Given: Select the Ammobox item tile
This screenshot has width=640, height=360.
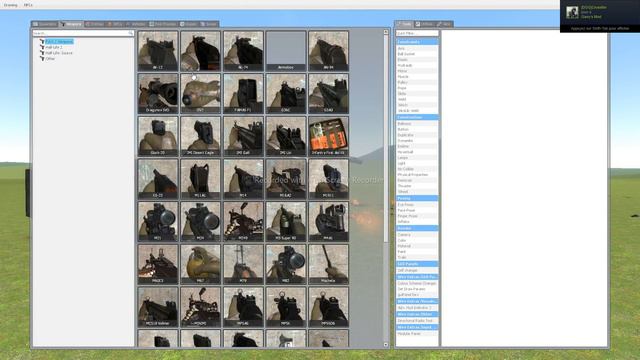Looking at the screenshot, I should click(x=286, y=51).
